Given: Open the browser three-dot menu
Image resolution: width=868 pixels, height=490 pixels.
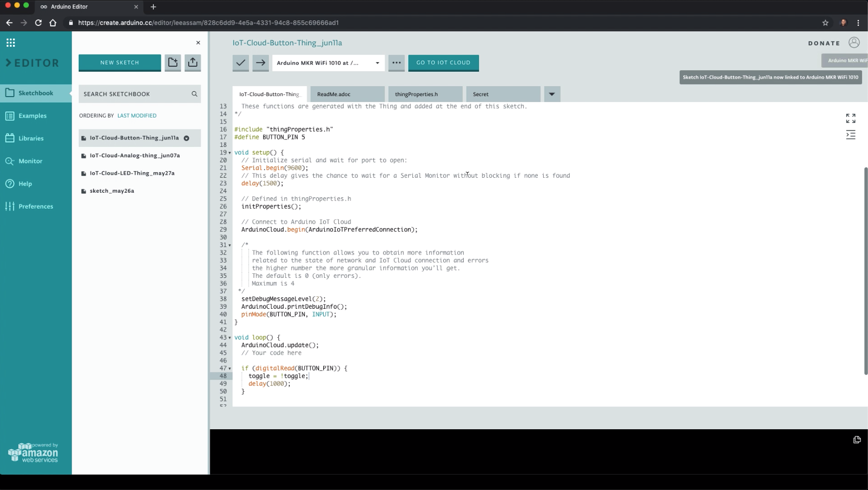Looking at the screenshot, I should (858, 22).
